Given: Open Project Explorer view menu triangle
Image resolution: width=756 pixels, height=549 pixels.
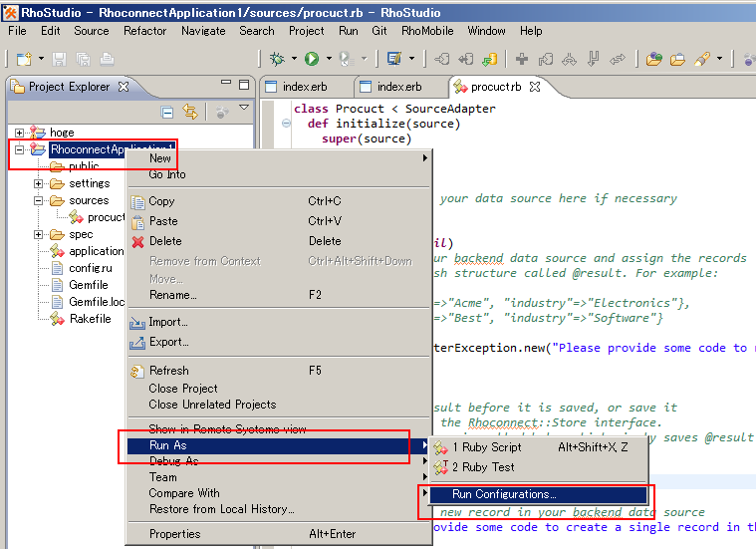Looking at the screenshot, I should coord(244,107).
